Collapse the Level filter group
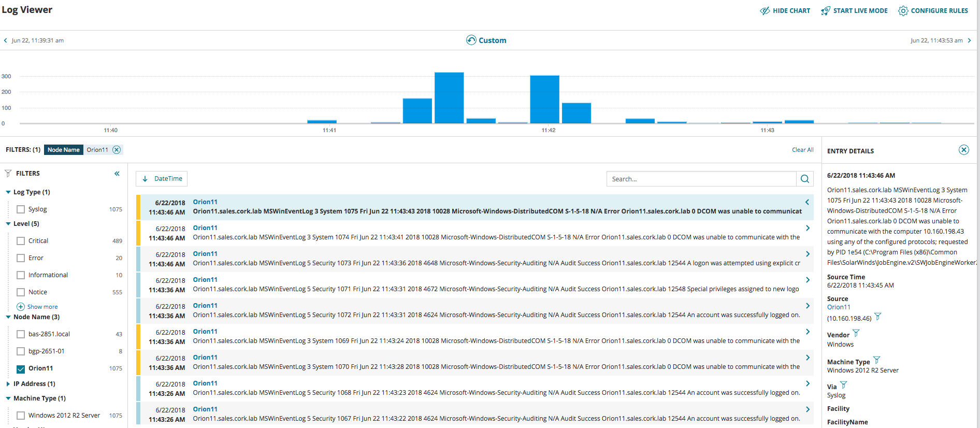Image resolution: width=980 pixels, height=428 pixels. point(8,224)
